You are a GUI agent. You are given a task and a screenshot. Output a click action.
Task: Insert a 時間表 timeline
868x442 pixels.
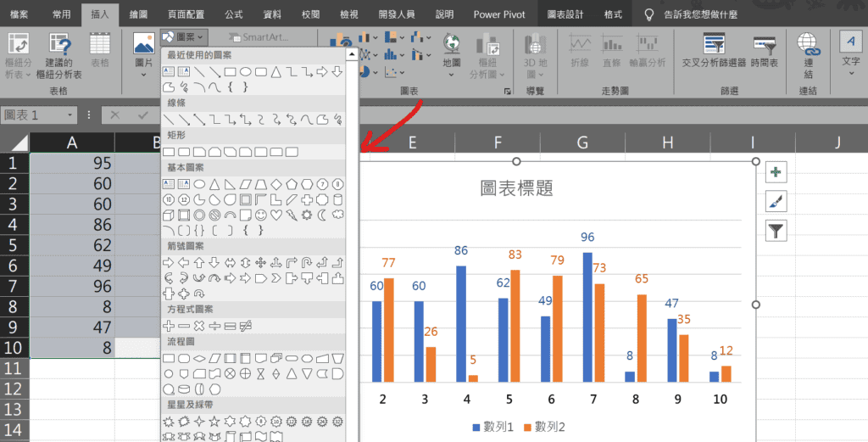coord(765,52)
